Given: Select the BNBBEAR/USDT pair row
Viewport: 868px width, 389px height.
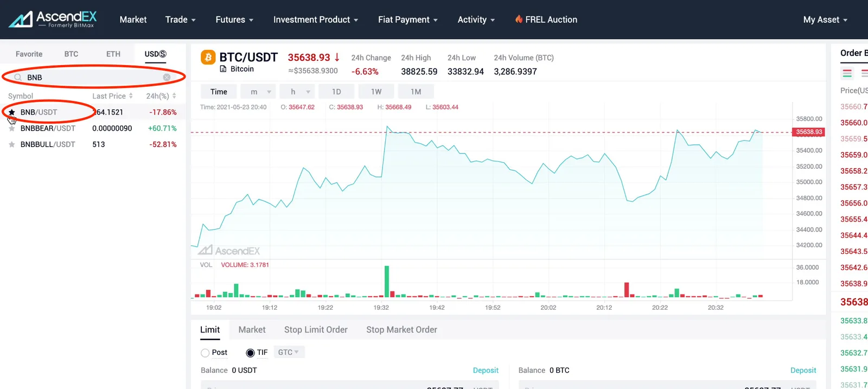Looking at the screenshot, I should (92, 129).
